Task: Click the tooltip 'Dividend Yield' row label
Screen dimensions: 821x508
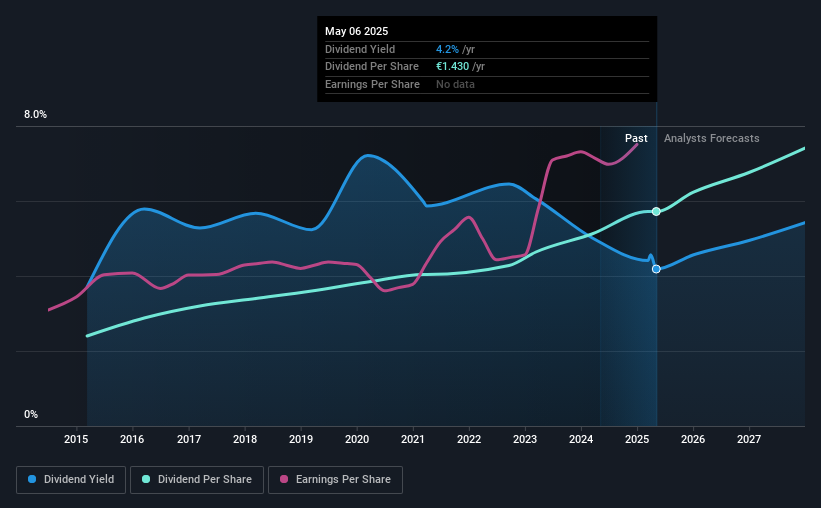Action: pos(360,49)
